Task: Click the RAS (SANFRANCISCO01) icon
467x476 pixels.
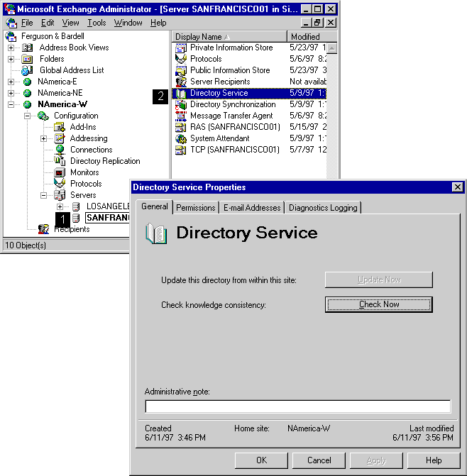Action: [x=181, y=127]
